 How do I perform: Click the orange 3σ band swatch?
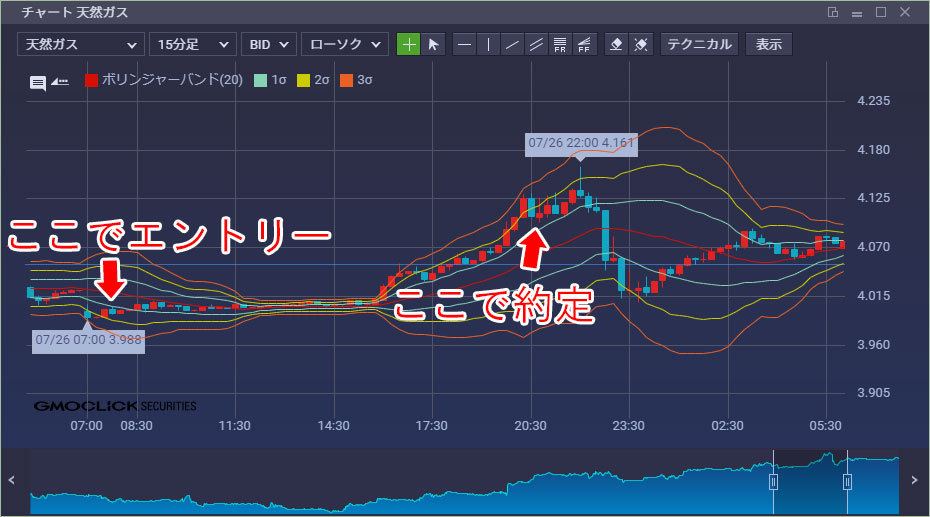tap(346, 81)
